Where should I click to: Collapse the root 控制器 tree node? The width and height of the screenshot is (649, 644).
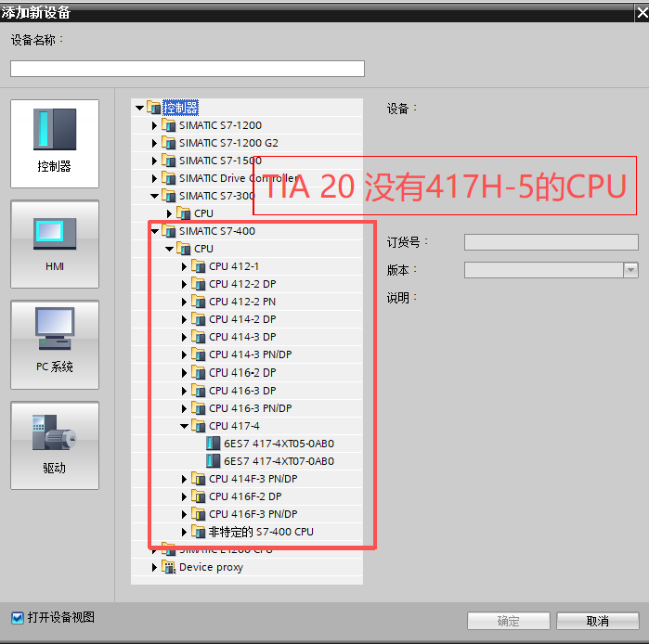[139, 108]
